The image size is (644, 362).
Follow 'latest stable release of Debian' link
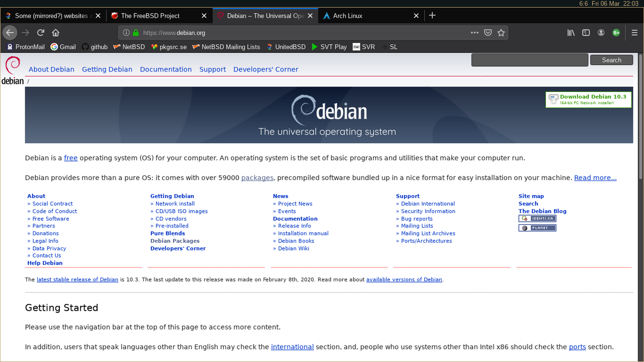tap(77, 280)
